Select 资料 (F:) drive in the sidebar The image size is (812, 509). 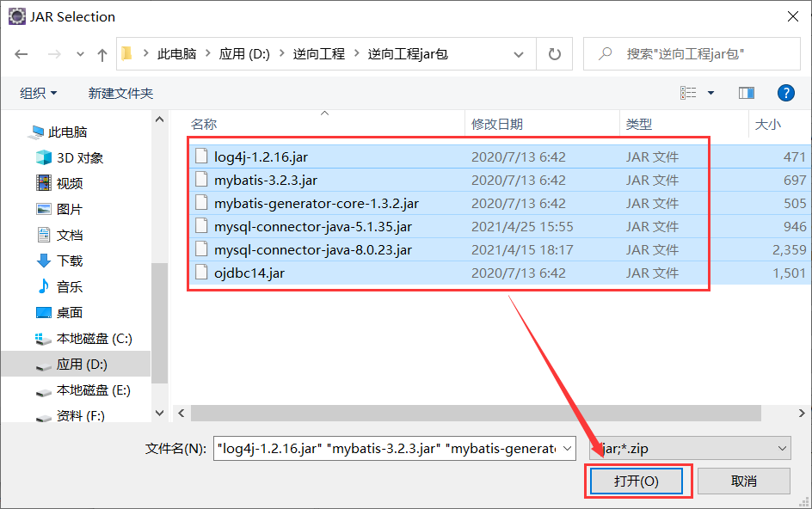point(80,416)
